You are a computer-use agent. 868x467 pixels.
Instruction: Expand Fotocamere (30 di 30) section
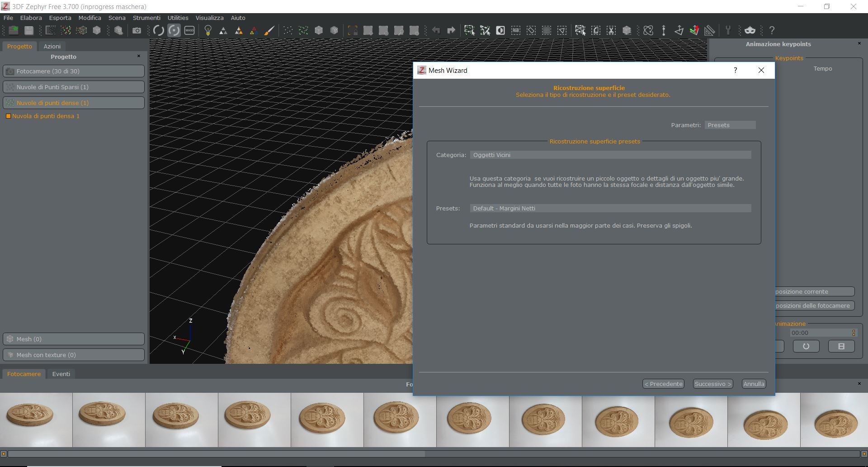click(x=74, y=71)
